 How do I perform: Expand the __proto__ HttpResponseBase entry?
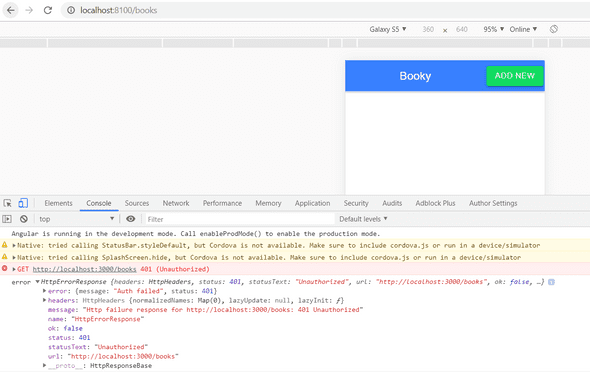(44, 365)
